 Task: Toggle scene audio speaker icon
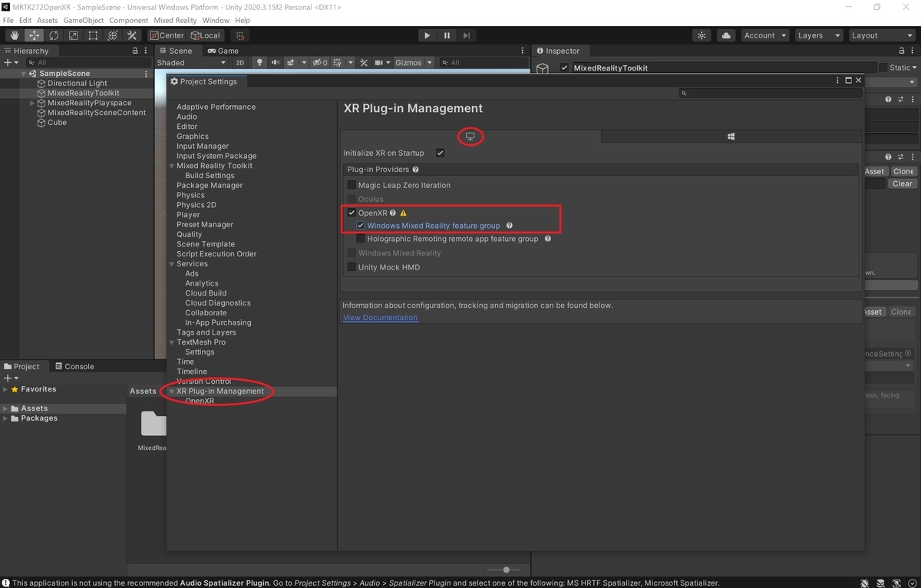pyautogui.click(x=275, y=62)
